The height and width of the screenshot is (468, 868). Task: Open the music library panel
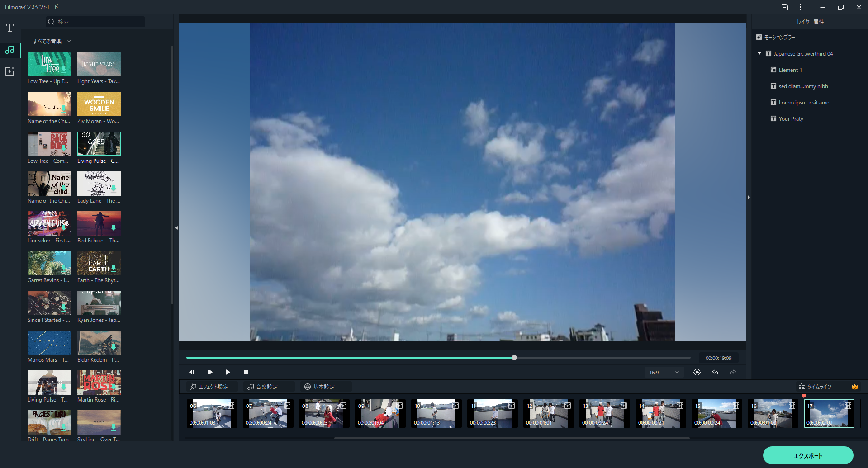point(10,50)
